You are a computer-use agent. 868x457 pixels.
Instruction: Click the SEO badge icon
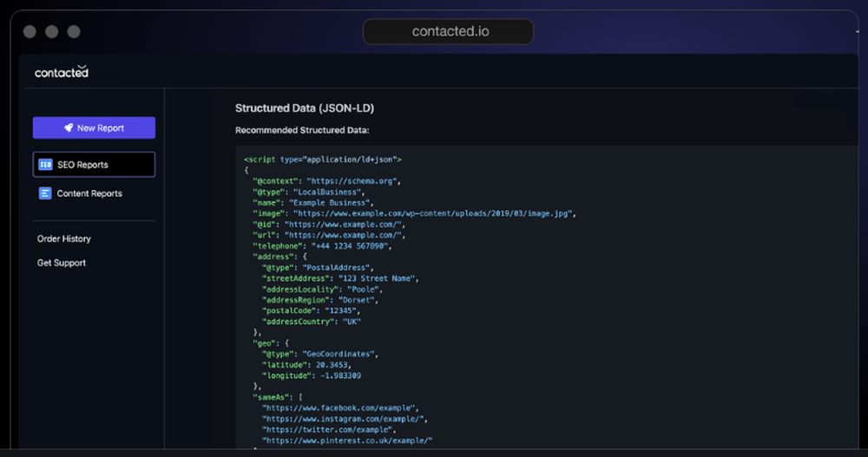[45, 164]
